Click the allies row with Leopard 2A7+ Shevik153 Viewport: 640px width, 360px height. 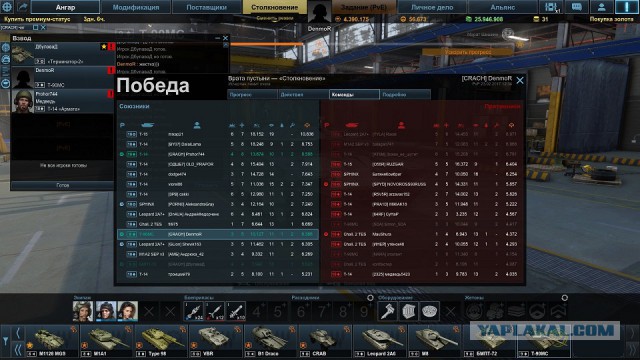pos(218,244)
